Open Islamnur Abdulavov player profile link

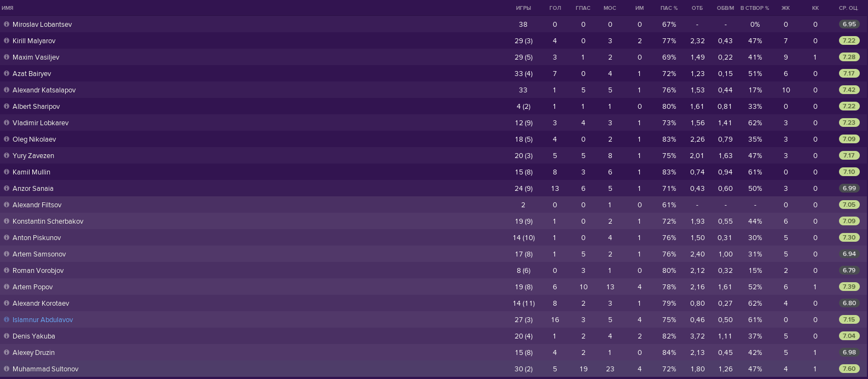[43, 319]
